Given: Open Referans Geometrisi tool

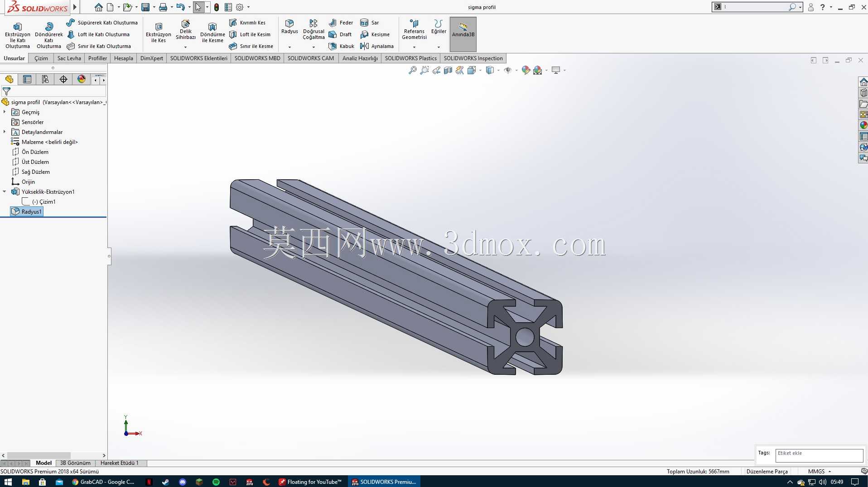Looking at the screenshot, I should 414,29.
